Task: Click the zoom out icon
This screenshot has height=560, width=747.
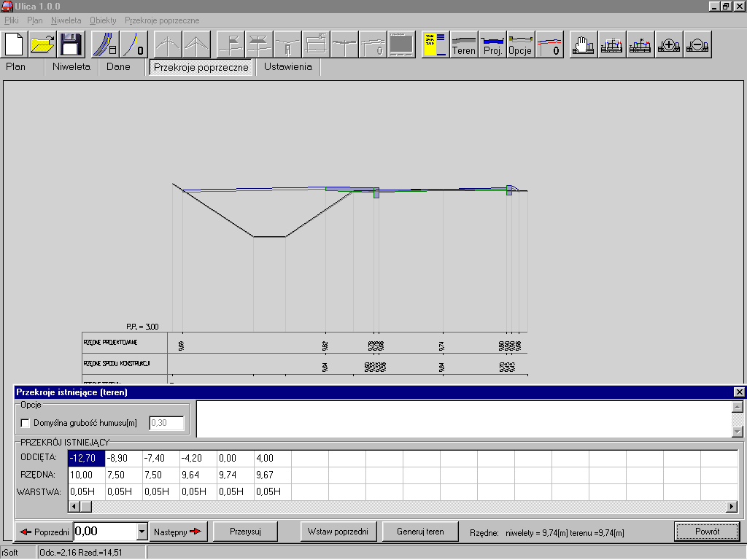Action: pyautogui.click(x=697, y=44)
